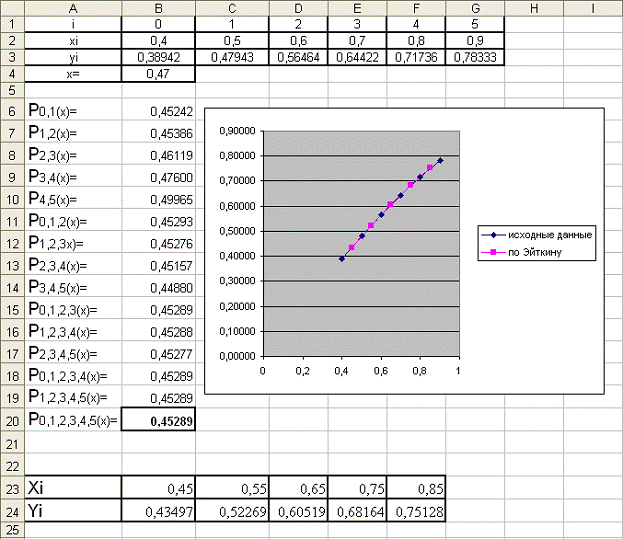Select the yi value 0,78333

(470, 57)
